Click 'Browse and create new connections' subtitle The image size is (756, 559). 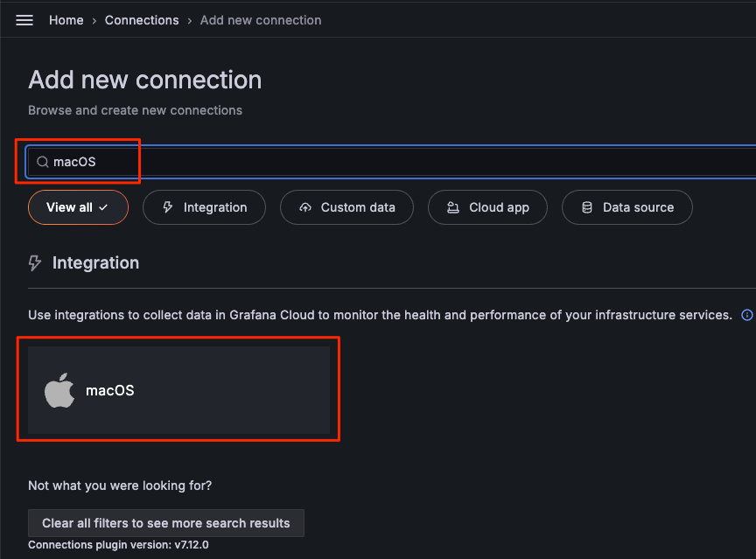coord(135,110)
